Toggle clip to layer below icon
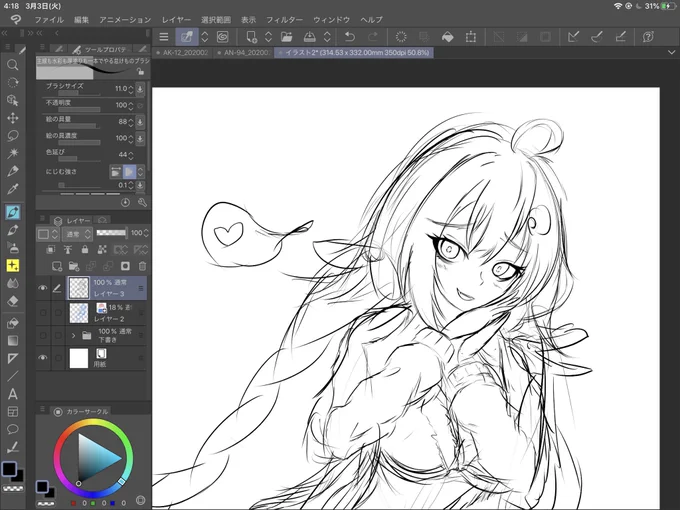The width and height of the screenshot is (680, 510). coord(51,249)
